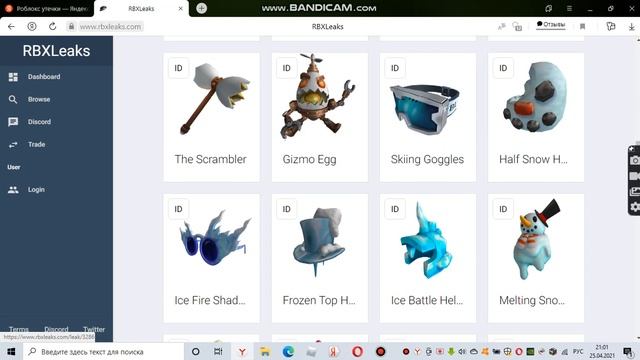This screenshot has height=360, width=640.
Task: Click the 'The Scrambler' item title
Action: pyautogui.click(x=211, y=159)
